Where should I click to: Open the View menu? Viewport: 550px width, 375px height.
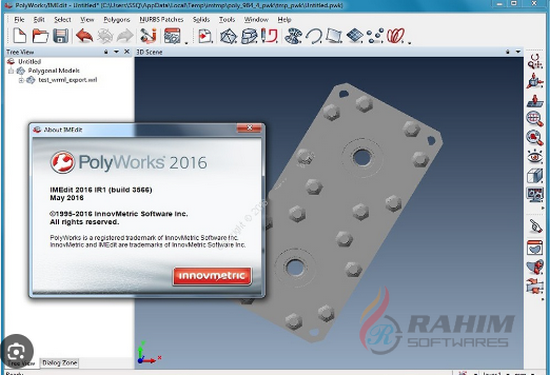coord(87,20)
